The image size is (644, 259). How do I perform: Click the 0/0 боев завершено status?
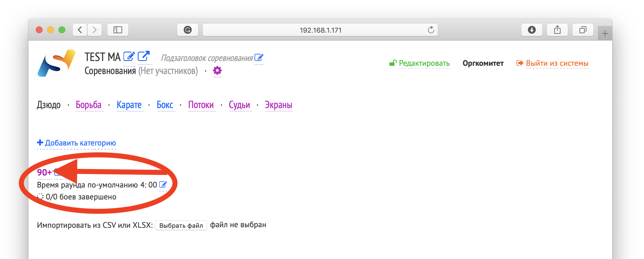(x=77, y=197)
